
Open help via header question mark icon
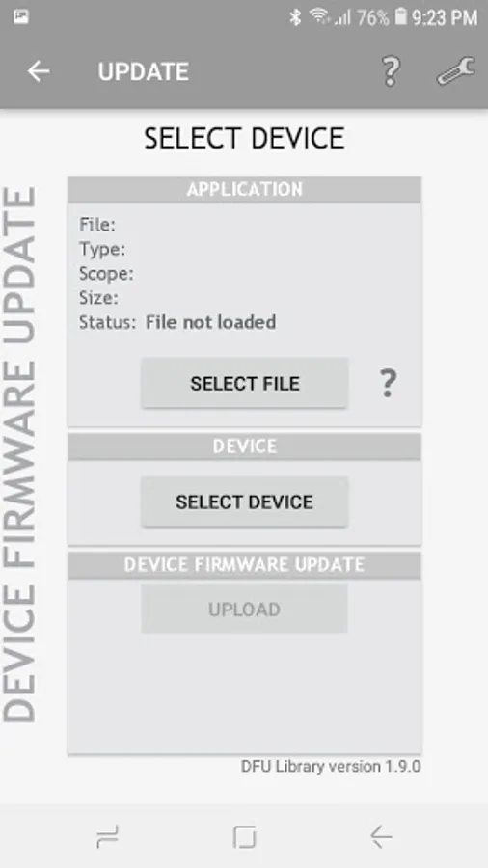coord(391,70)
